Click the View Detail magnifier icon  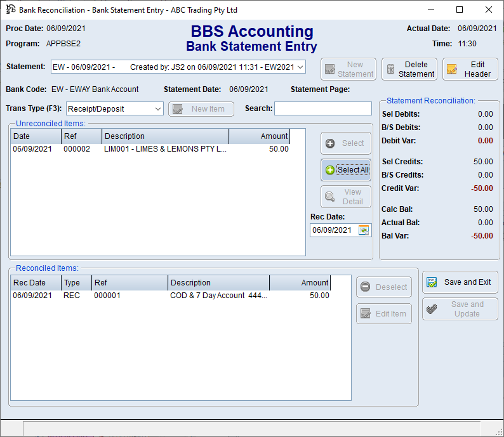point(330,197)
